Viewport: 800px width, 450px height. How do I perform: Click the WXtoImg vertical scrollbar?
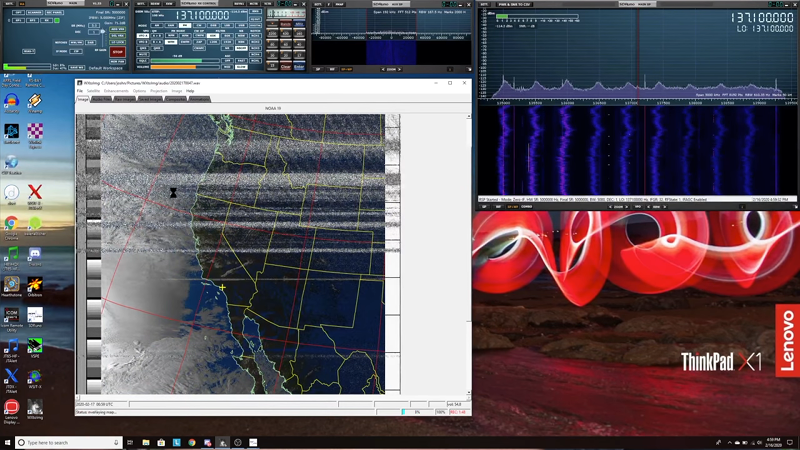click(x=468, y=250)
